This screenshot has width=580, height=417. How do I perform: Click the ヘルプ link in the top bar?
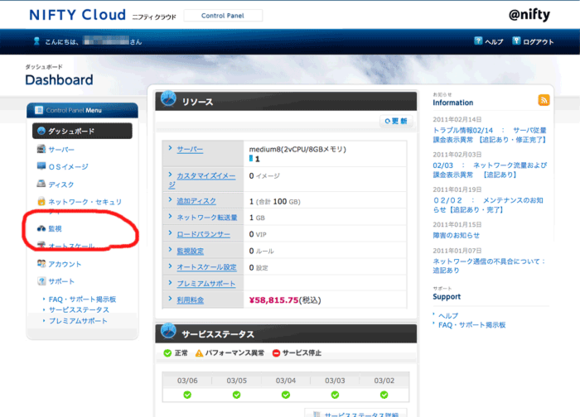[494, 42]
